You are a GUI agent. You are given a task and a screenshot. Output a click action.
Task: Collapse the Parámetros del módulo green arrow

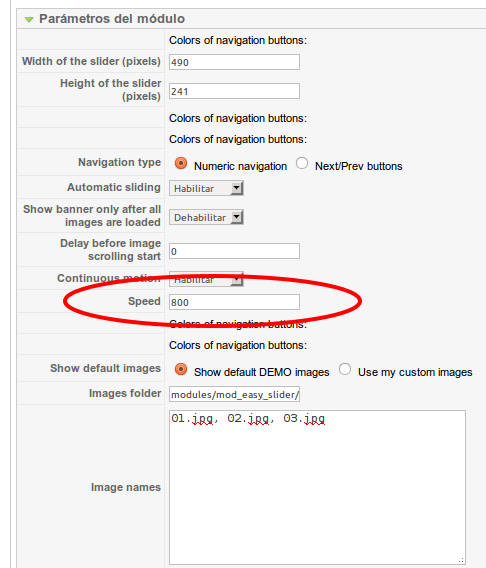coord(29,19)
